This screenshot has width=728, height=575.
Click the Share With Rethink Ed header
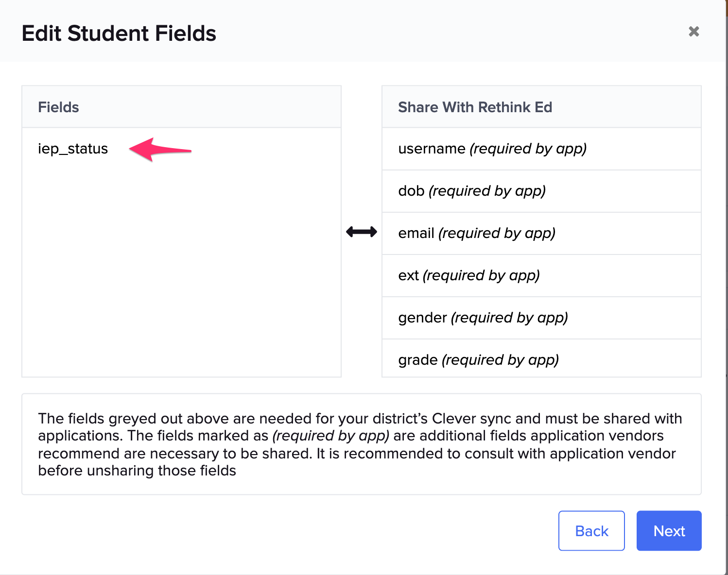[475, 107]
